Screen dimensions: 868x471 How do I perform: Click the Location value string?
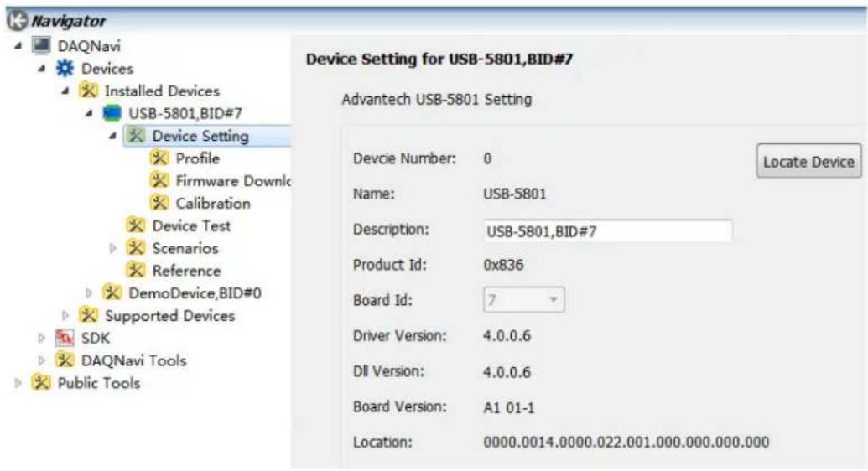tap(626, 443)
